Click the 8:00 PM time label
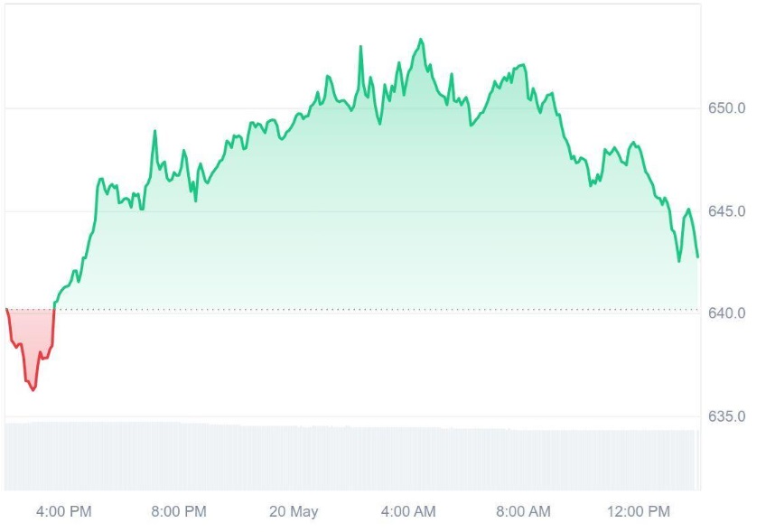This screenshot has height=532, width=775. point(179,512)
